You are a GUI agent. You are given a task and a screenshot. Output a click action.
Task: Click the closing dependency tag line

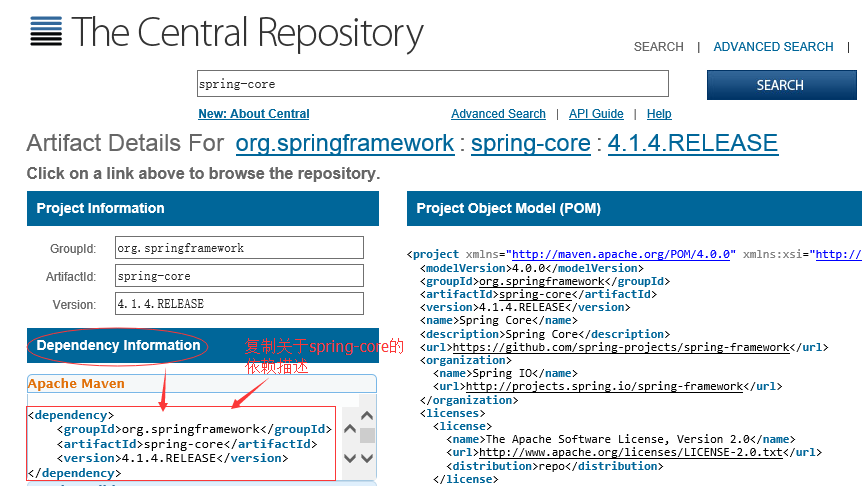pyautogui.click(x=74, y=473)
